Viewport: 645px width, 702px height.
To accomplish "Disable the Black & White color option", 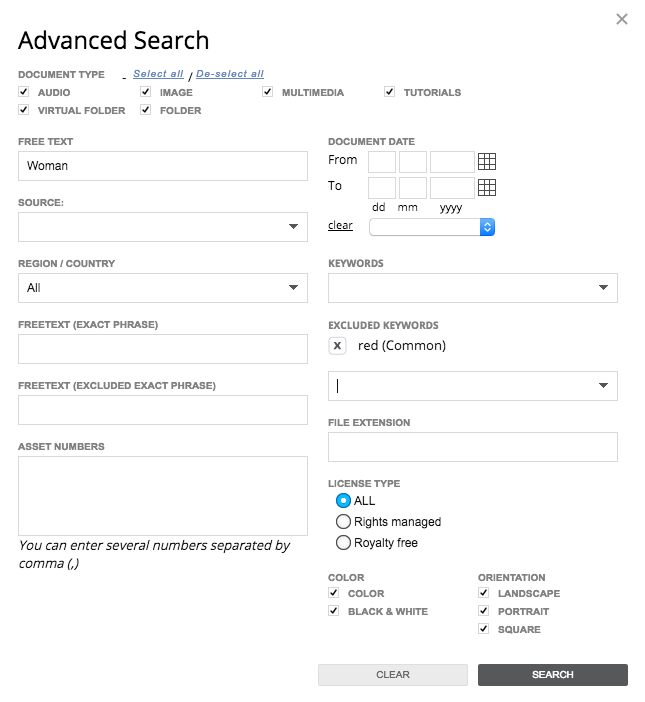I will [x=334, y=611].
